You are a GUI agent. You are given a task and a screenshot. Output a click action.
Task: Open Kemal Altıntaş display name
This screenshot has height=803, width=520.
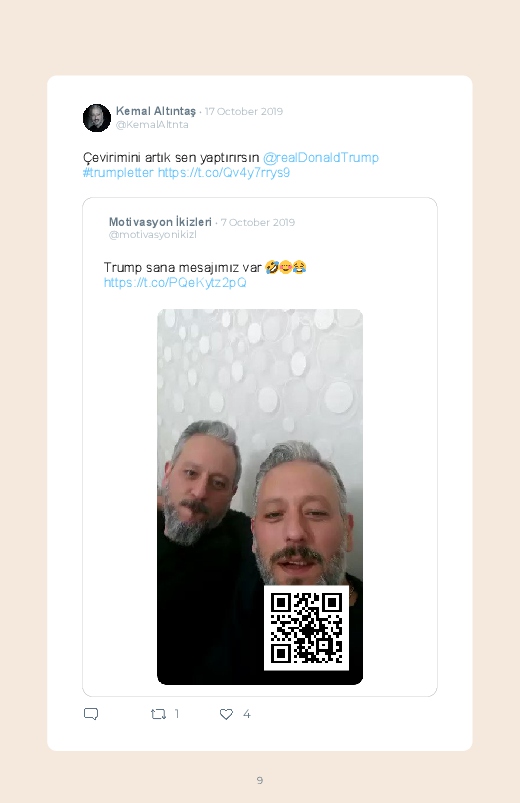pyautogui.click(x=156, y=111)
